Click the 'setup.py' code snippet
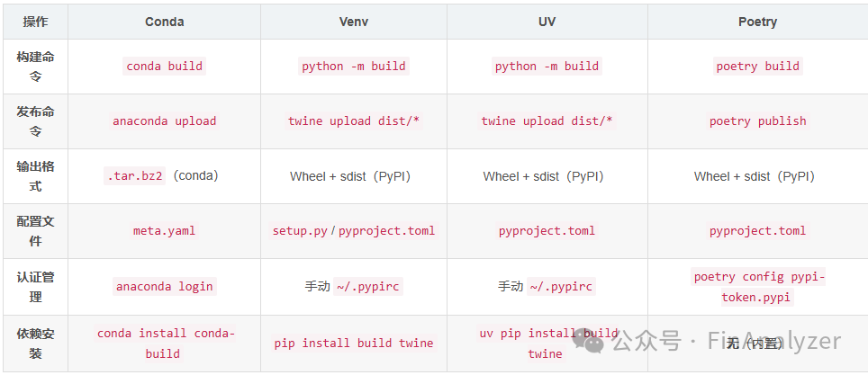This screenshot has height=375, width=868. pos(300,230)
